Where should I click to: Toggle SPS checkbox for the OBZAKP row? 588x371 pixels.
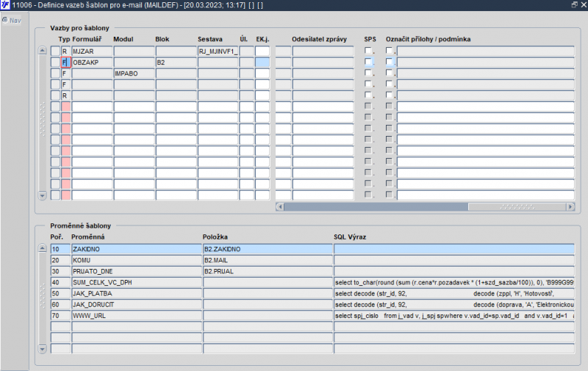(368, 62)
